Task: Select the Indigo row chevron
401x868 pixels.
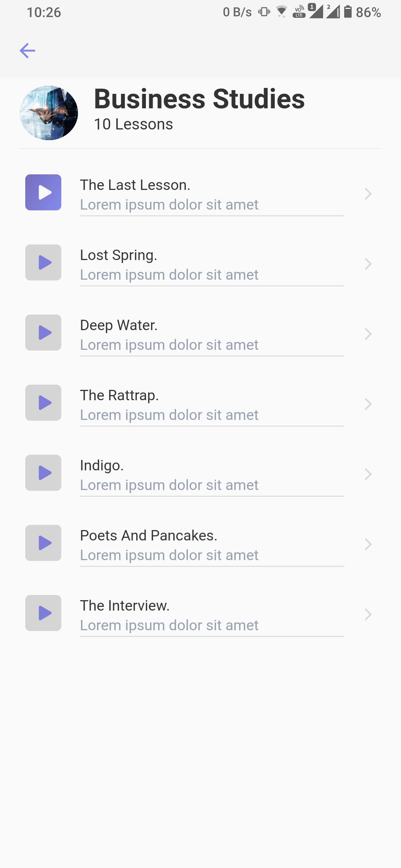Action: point(368,474)
